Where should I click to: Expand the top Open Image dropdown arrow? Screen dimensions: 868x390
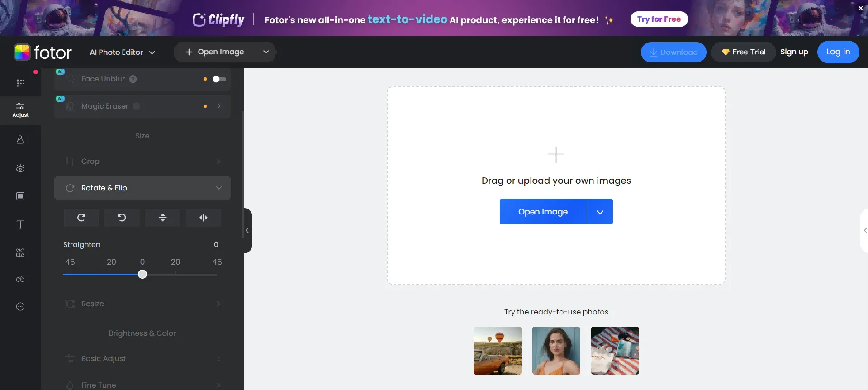(x=266, y=52)
